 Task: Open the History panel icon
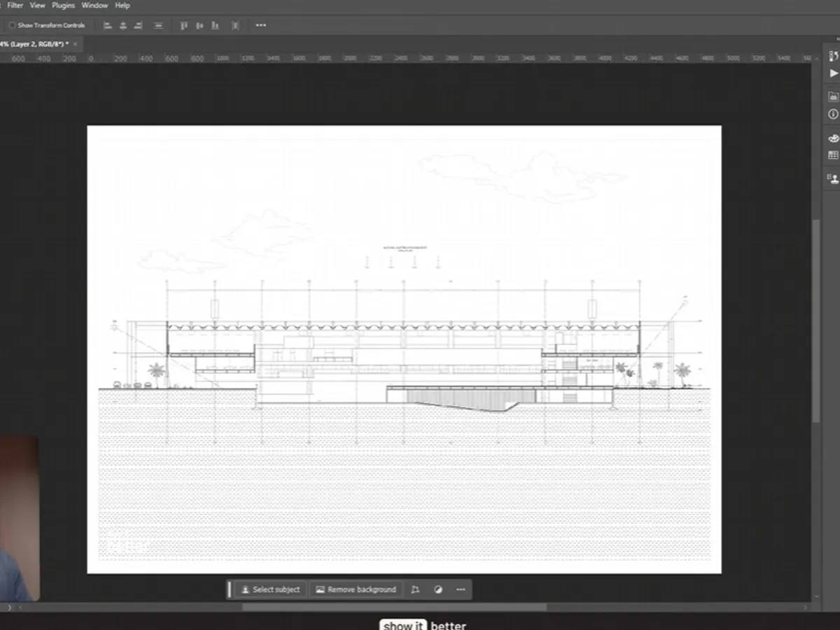(x=833, y=56)
